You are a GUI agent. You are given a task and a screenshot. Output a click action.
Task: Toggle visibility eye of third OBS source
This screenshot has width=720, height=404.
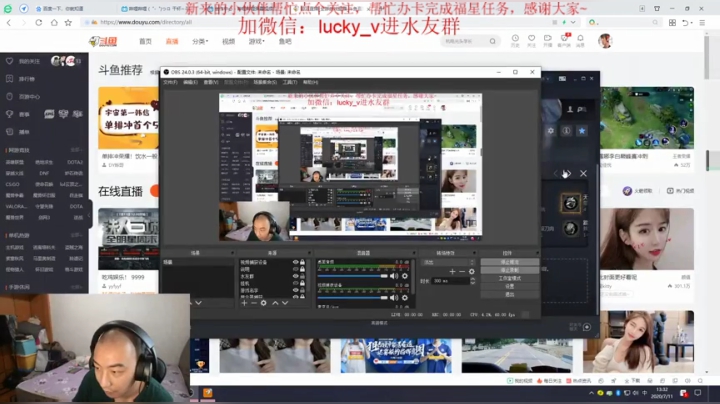[296, 276]
